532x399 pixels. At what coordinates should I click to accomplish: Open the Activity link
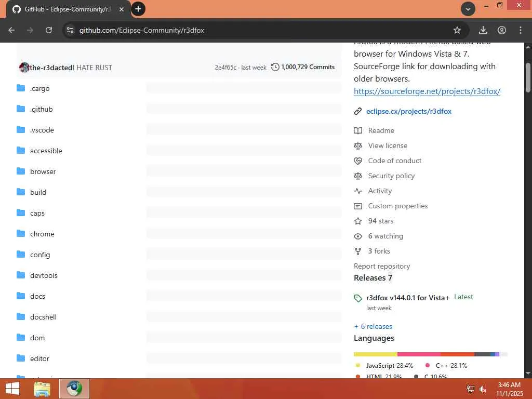[x=380, y=191]
